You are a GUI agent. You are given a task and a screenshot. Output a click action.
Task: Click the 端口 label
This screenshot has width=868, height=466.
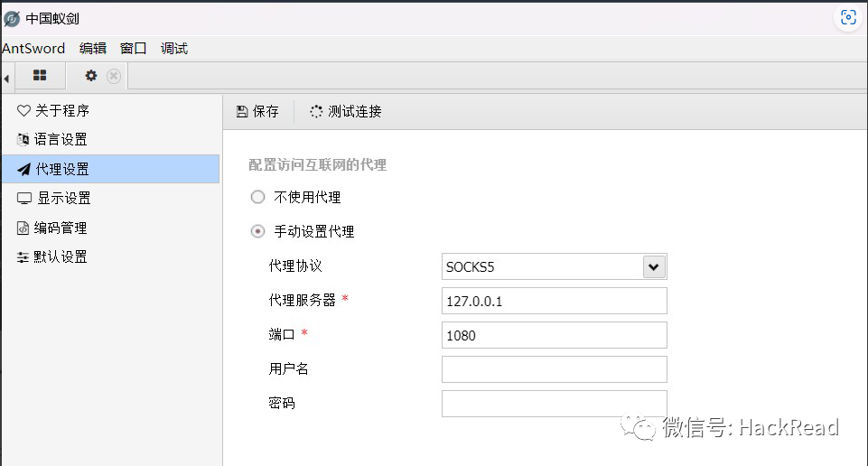[x=282, y=334]
